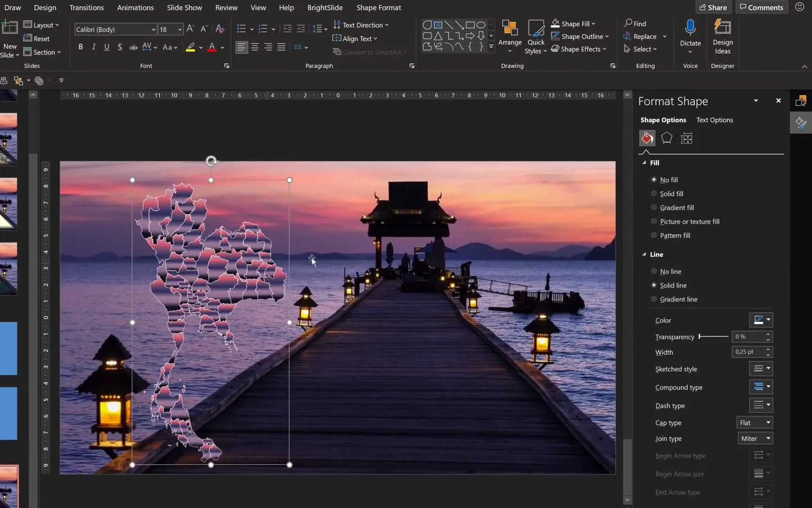Click the Bold formatting icon
The height and width of the screenshot is (508, 812).
[x=81, y=47]
